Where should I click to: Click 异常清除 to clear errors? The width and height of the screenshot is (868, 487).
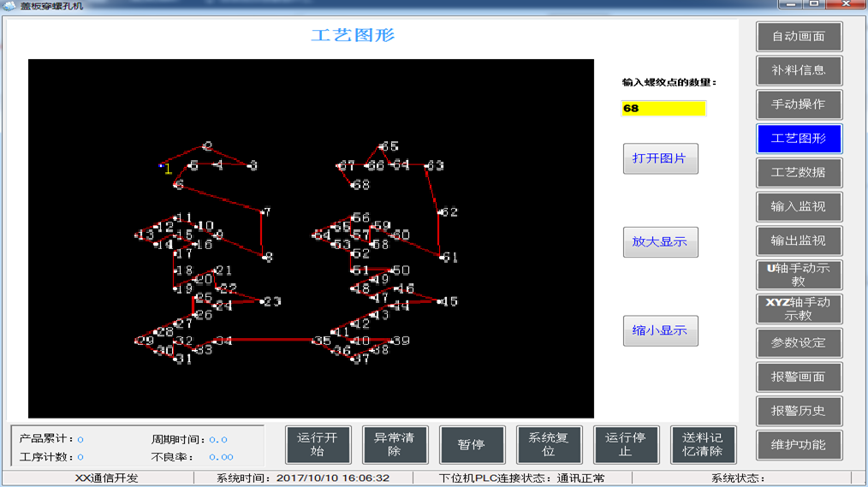click(x=395, y=445)
